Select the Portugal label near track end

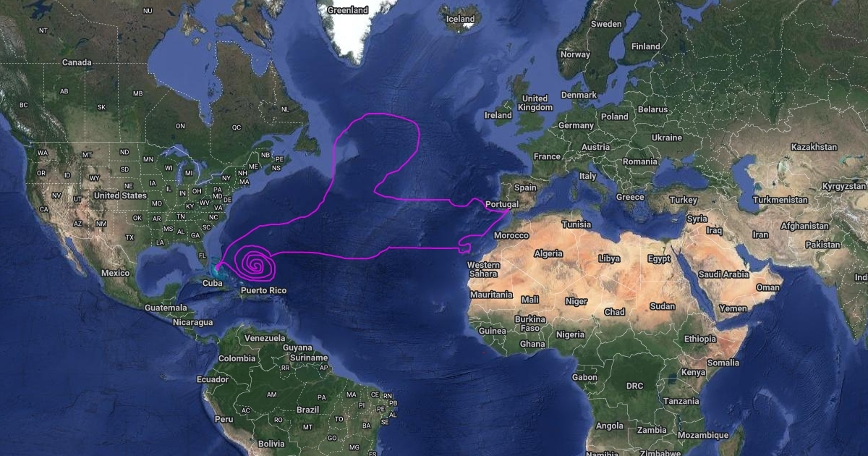[x=502, y=205]
